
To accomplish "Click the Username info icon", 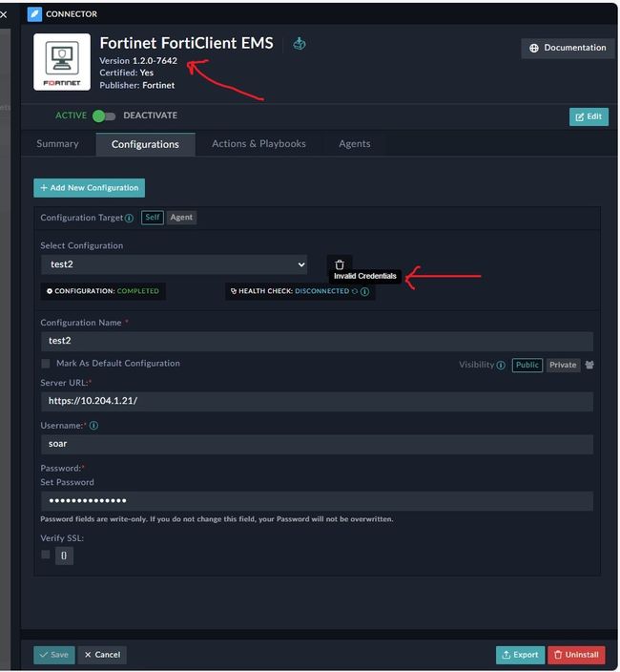I will [93, 426].
